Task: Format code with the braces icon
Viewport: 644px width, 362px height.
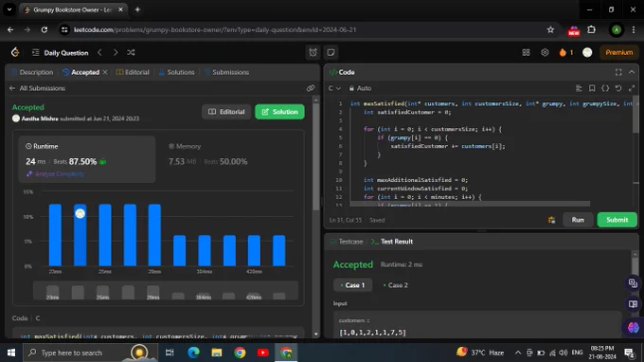Action: pos(605,88)
